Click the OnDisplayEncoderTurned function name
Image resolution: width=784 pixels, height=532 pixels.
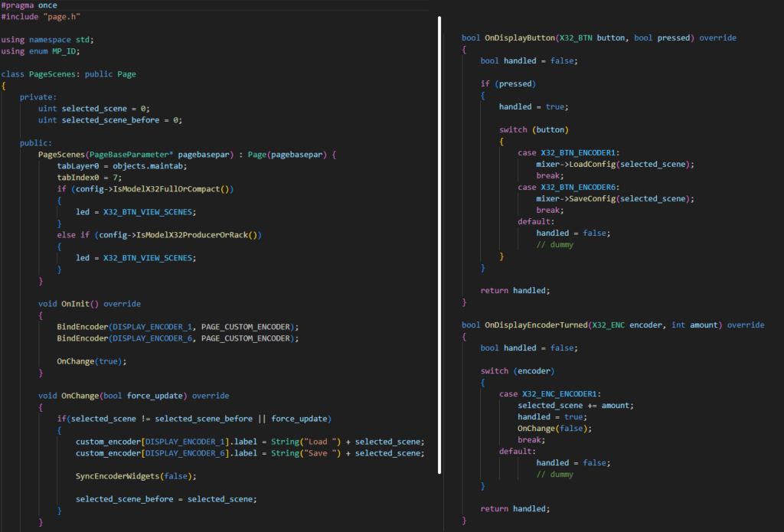tap(536, 325)
